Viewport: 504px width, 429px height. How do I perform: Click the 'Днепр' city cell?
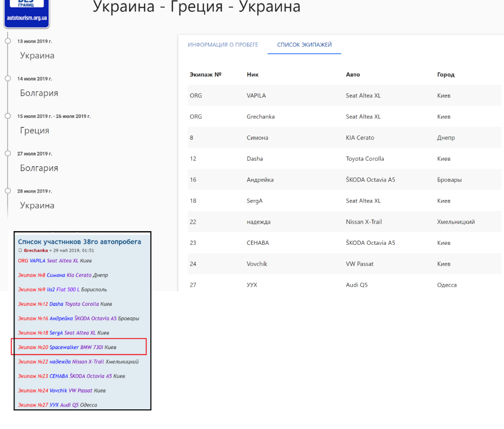tap(446, 137)
